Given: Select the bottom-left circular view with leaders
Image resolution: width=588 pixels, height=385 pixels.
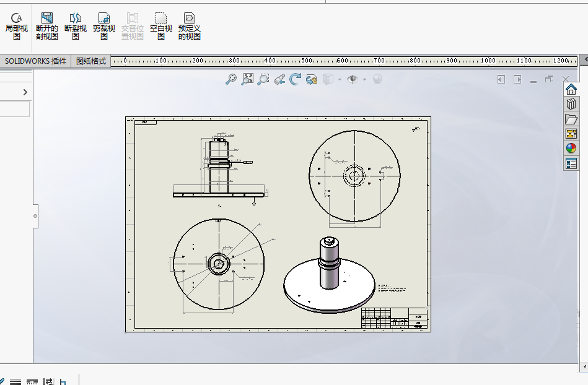Looking at the screenshot, I should point(219,264).
